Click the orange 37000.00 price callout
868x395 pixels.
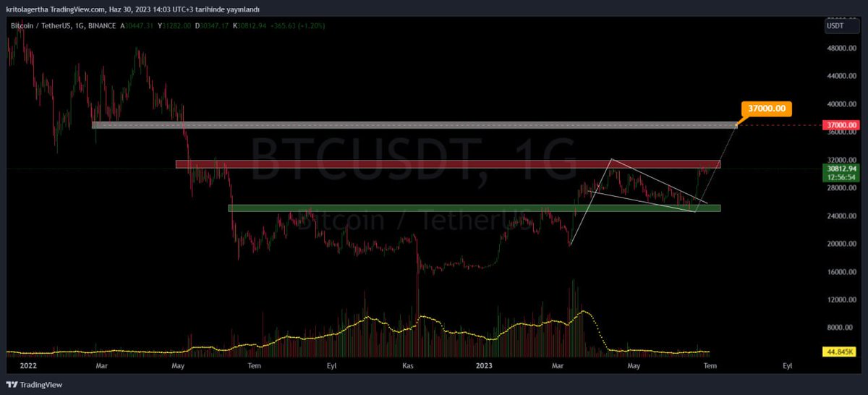(x=768, y=109)
